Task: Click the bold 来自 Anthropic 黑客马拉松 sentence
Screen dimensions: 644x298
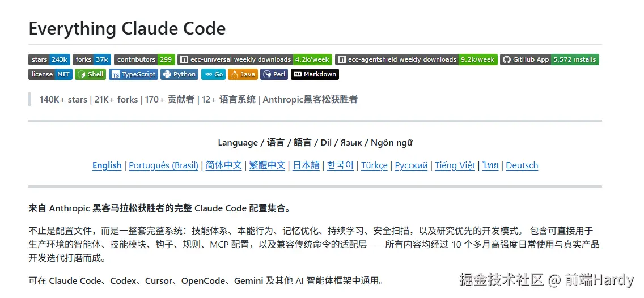Action: click(x=159, y=208)
